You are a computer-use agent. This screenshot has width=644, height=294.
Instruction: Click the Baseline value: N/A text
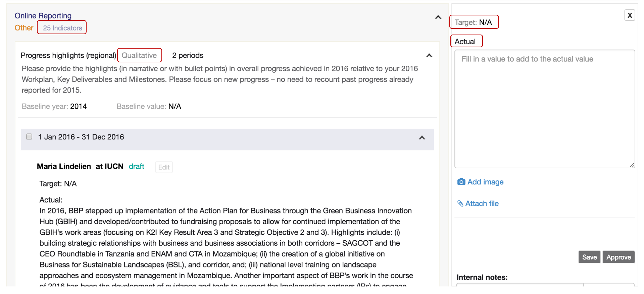point(149,106)
